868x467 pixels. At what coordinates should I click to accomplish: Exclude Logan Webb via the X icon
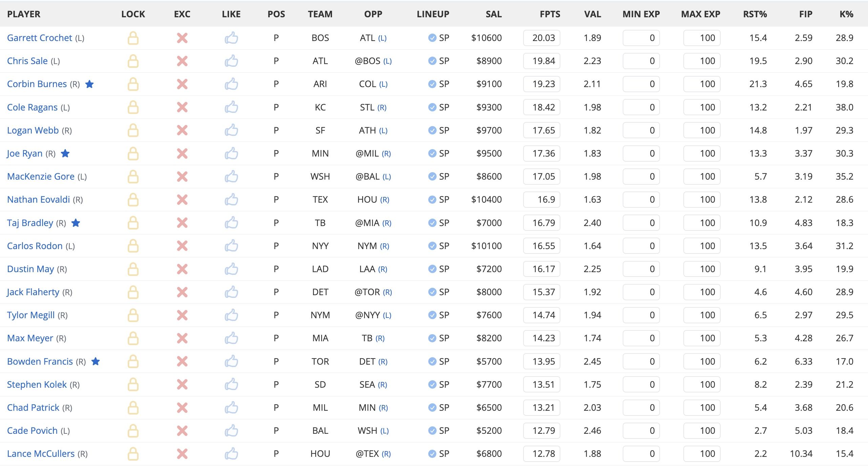[182, 130]
